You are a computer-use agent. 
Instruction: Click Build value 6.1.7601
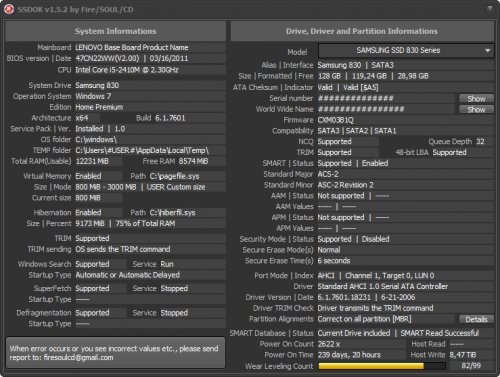[170, 118]
